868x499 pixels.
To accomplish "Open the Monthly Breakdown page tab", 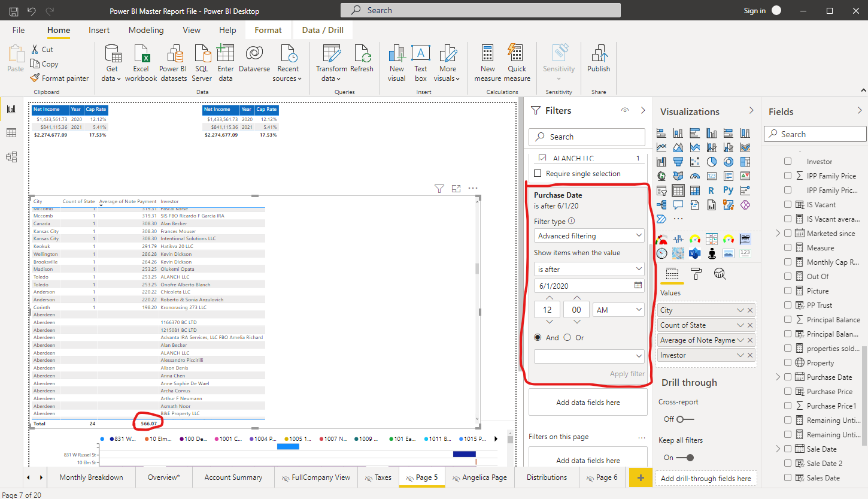I will (91, 477).
